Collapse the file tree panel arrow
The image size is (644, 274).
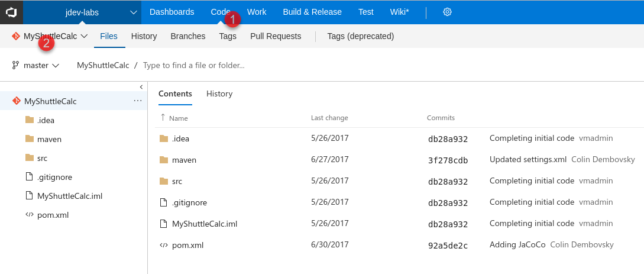(141, 86)
